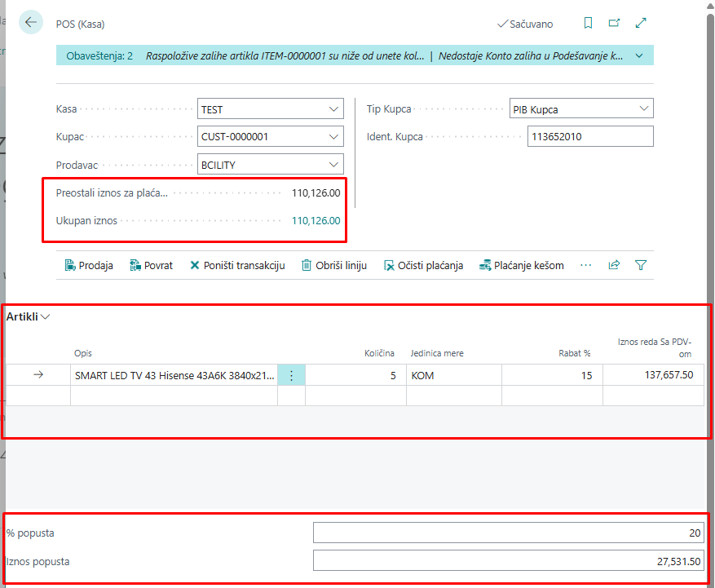Click Prodaja action
715x588 pixels.
[x=88, y=265]
